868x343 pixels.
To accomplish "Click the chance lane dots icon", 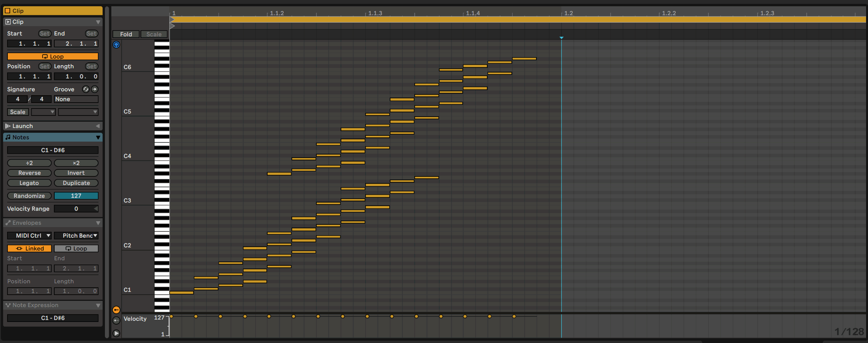I will (116, 320).
